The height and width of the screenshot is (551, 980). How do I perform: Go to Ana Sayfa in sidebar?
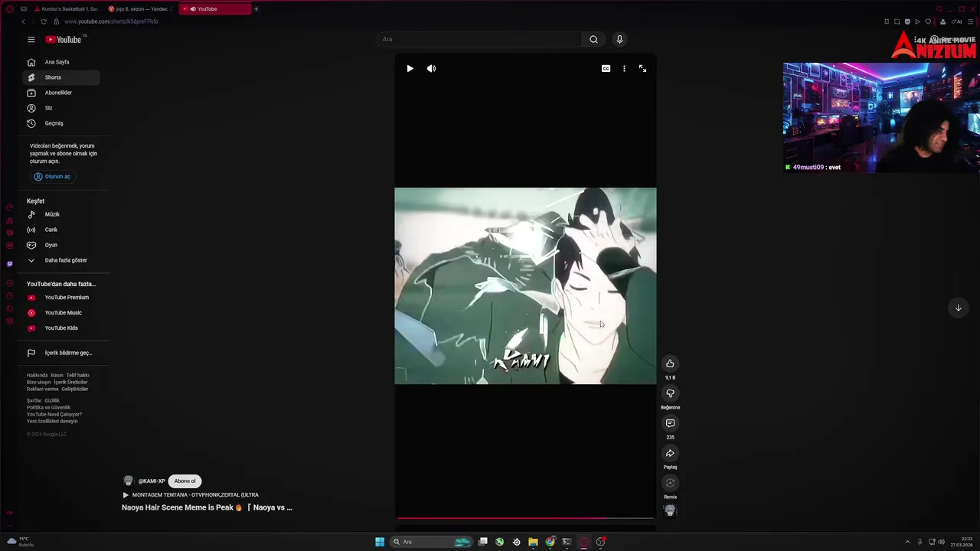[60, 62]
